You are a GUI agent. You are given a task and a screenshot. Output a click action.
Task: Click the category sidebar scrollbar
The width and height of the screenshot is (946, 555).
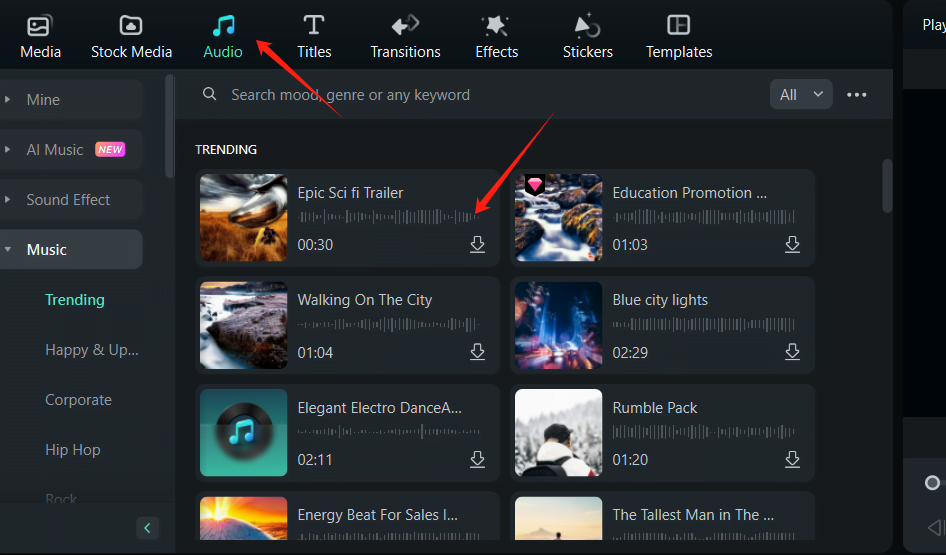pyautogui.click(x=170, y=126)
